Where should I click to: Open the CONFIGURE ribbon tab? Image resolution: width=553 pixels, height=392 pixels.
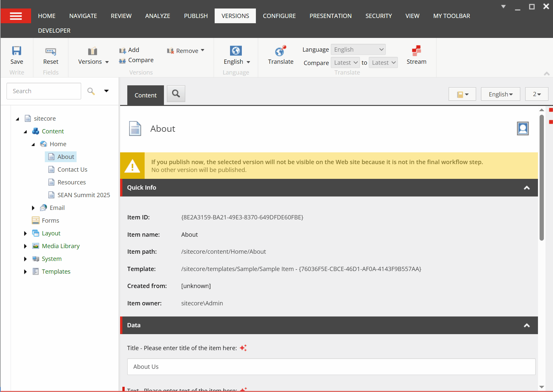pos(279,16)
